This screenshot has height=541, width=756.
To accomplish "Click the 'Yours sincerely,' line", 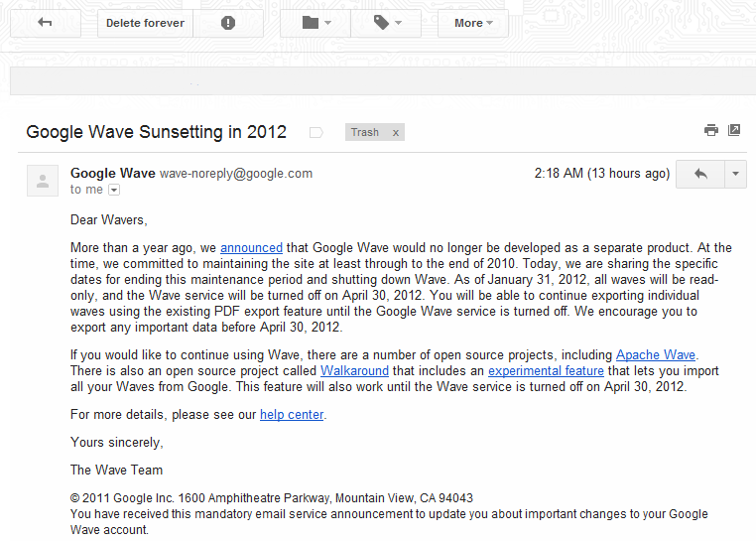I will point(117,443).
